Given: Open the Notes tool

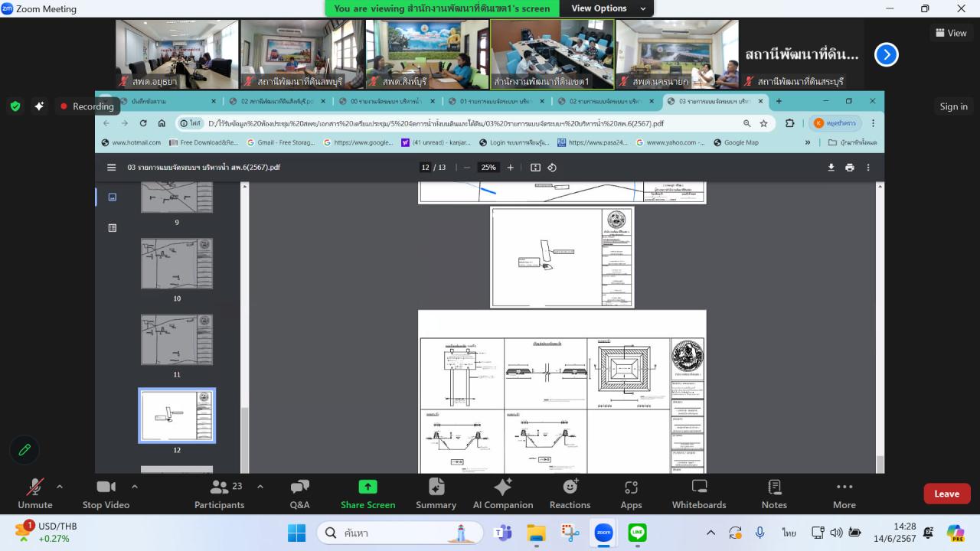Looking at the screenshot, I should click(x=774, y=494).
